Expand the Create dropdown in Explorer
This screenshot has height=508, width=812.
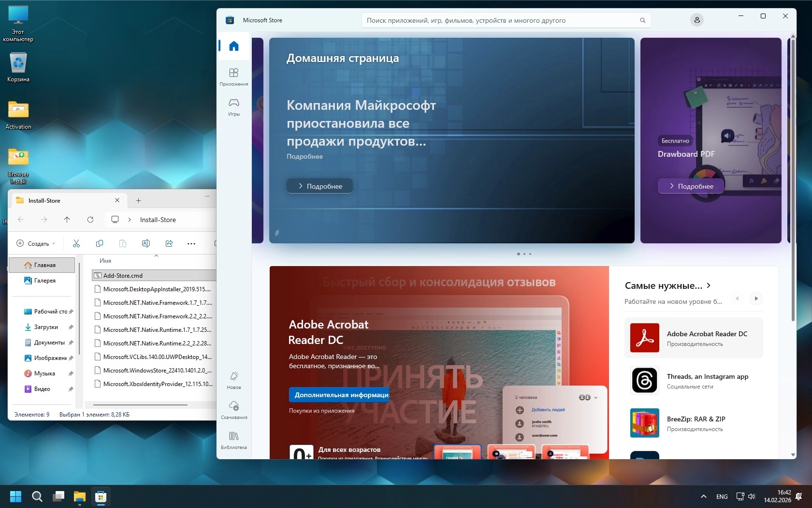36,243
